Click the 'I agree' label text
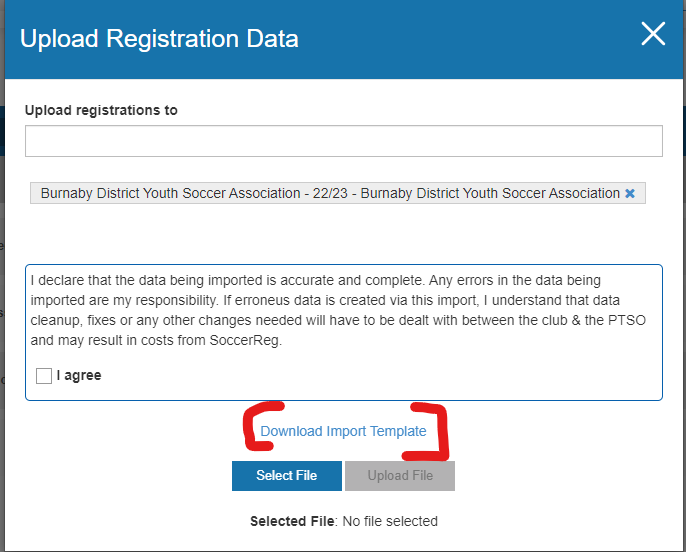The height and width of the screenshot is (552, 686). coord(79,376)
